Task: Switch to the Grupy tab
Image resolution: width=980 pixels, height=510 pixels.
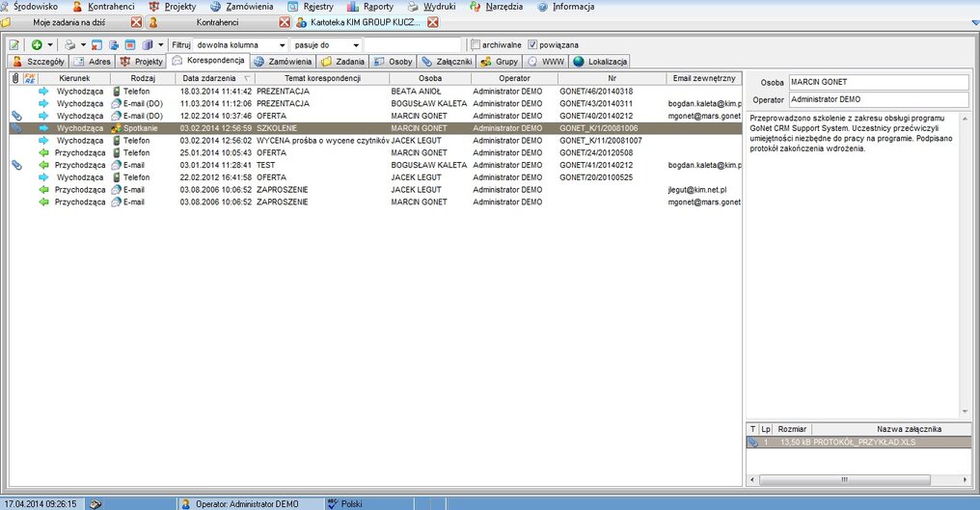Action: click(500, 62)
